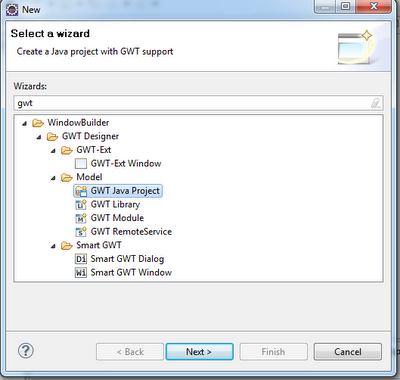Image resolution: width=400 pixels, height=380 pixels.
Task: Open the help question mark icon
Action: (x=26, y=351)
